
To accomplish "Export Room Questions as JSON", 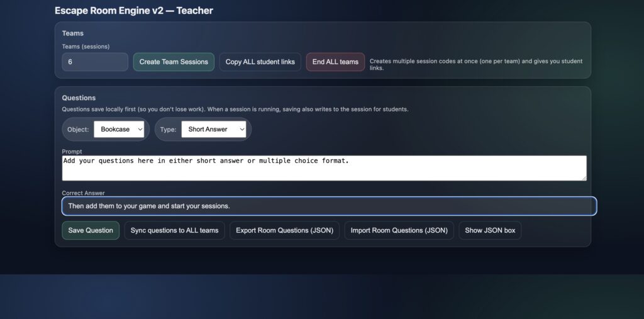I will coord(287,230).
